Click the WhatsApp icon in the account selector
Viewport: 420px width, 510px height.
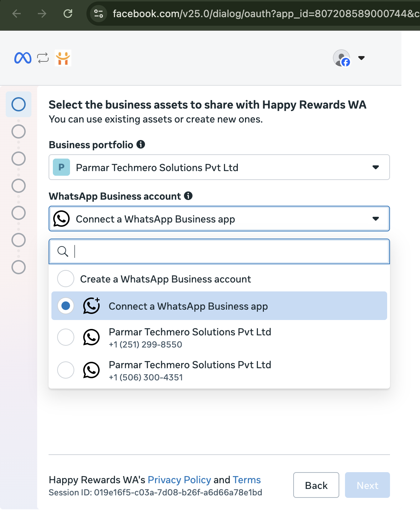coord(61,219)
